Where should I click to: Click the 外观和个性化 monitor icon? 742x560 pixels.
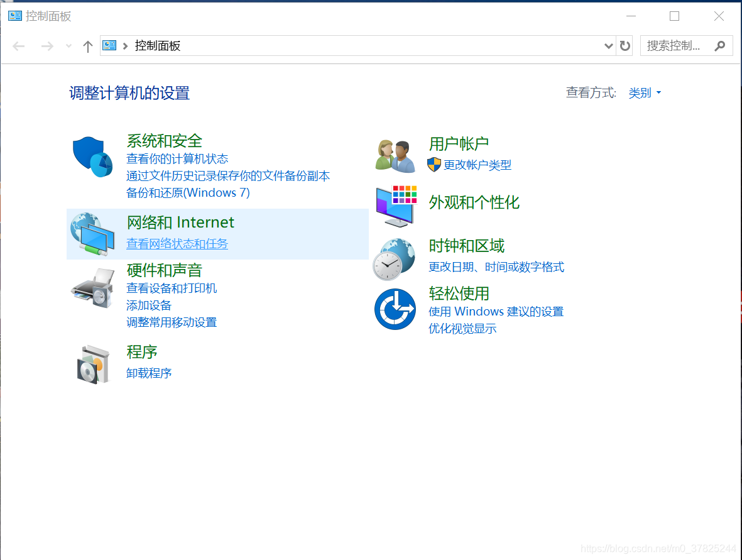point(396,206)
